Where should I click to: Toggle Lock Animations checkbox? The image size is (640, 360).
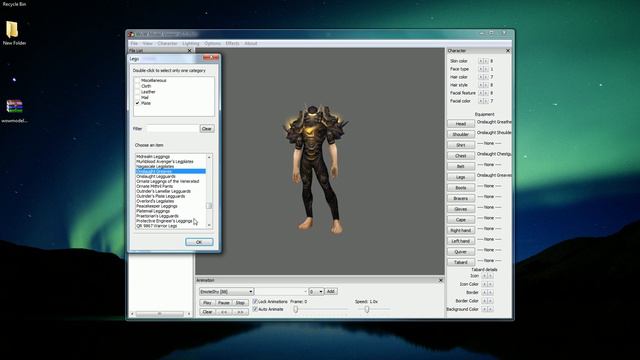click(255, 301)
